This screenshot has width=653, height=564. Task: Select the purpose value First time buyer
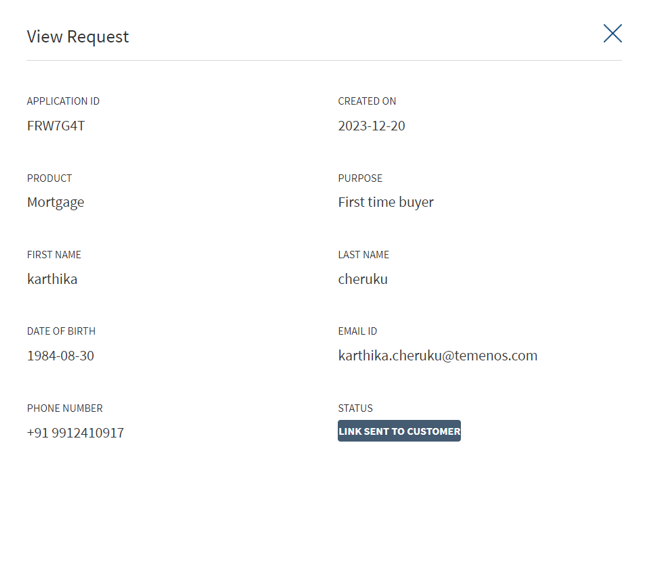point(386,202)
